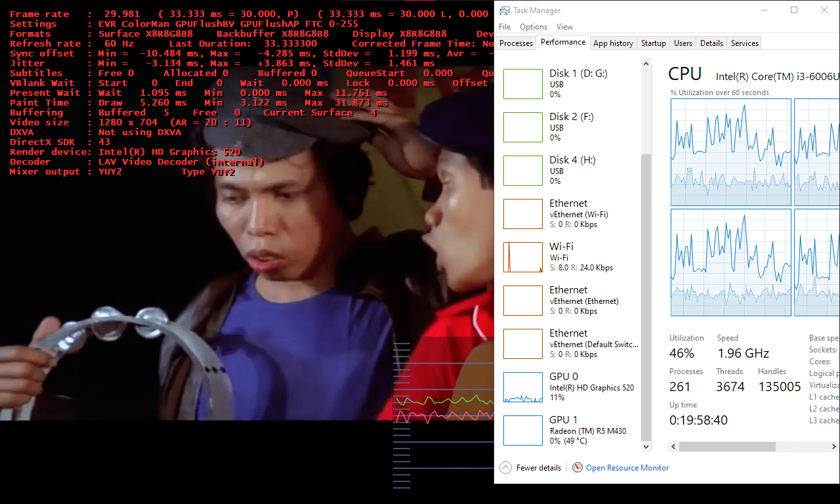
Task: Open Resource Monitor via the link
Action: coord(627,467)
